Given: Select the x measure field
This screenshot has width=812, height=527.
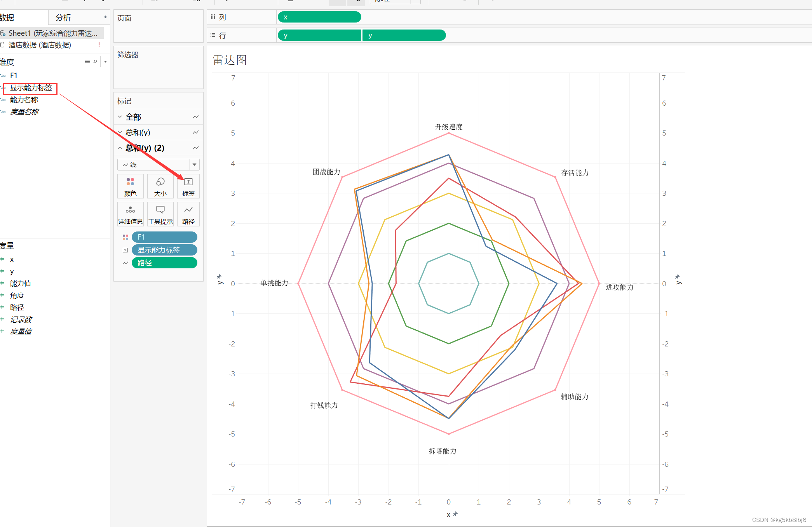Looking at the screenshot, I should point(12,259).
